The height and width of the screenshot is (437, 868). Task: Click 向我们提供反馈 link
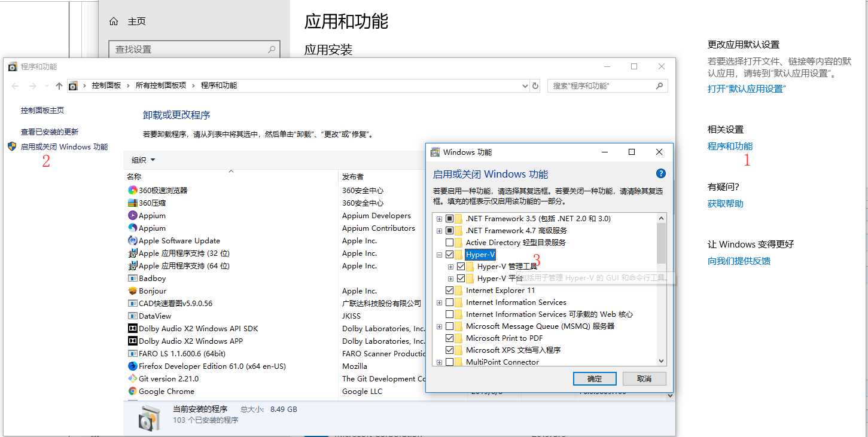(739, 261)
